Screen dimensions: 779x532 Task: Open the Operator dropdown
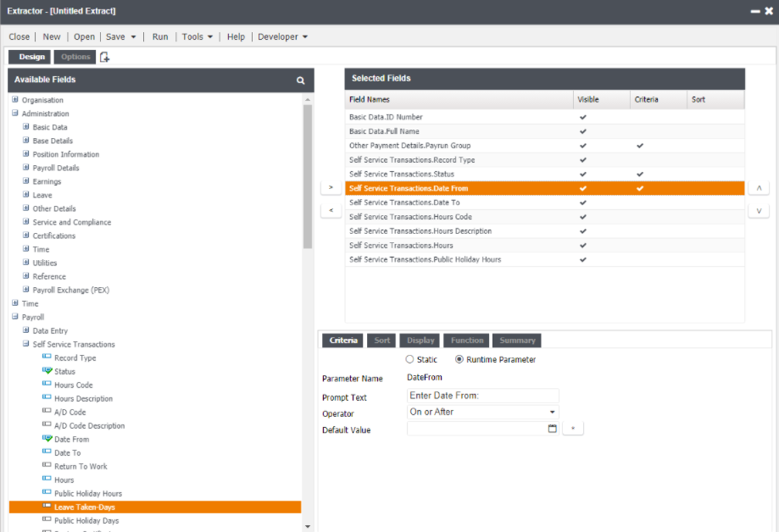[553, 413]
